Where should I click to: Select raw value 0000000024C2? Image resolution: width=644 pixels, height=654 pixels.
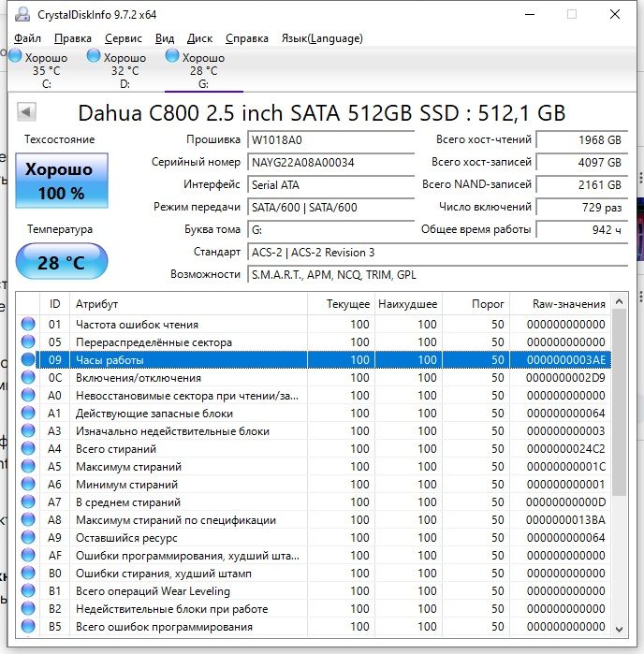[x=565, y=449]
